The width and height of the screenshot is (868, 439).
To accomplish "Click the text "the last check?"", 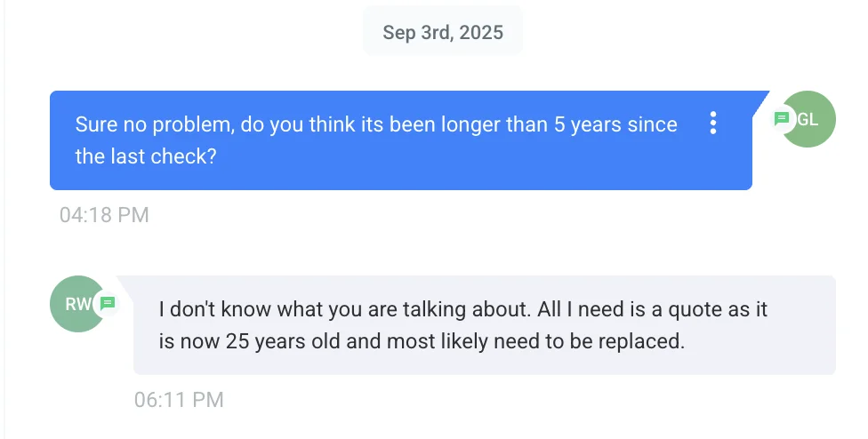I will (x=146, y=156).
